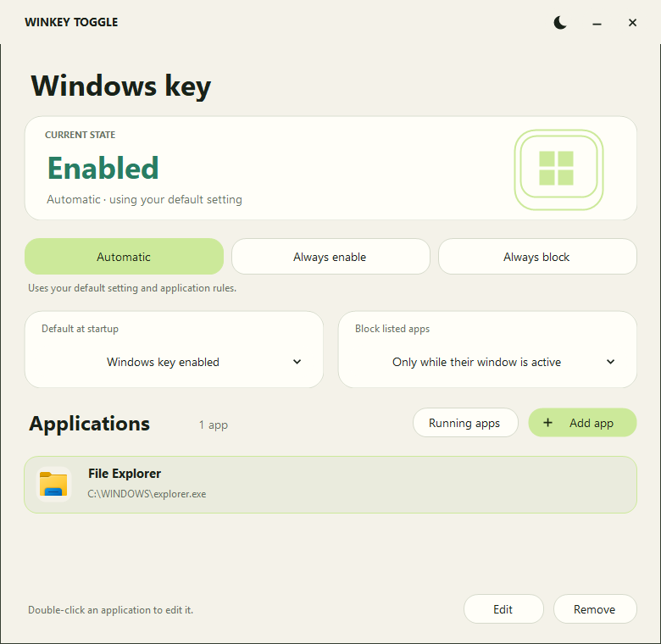Open the Windows key enabled dropdown

[174, 362]
